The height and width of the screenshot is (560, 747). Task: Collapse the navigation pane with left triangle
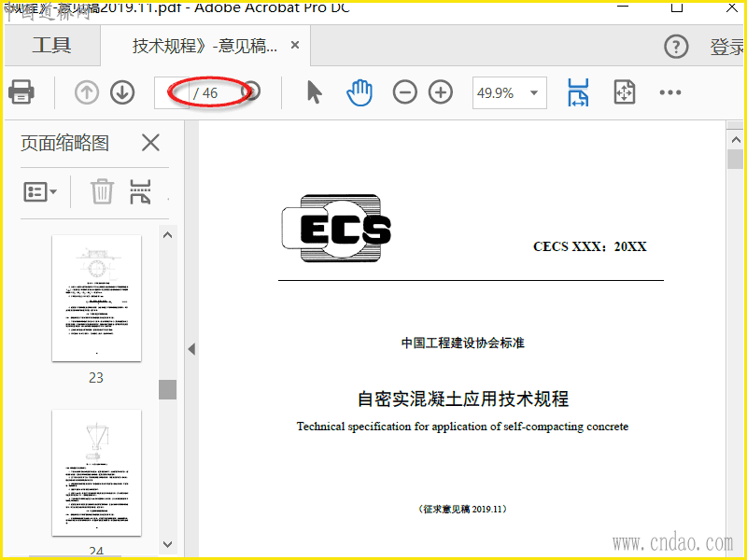coord(191,349)
